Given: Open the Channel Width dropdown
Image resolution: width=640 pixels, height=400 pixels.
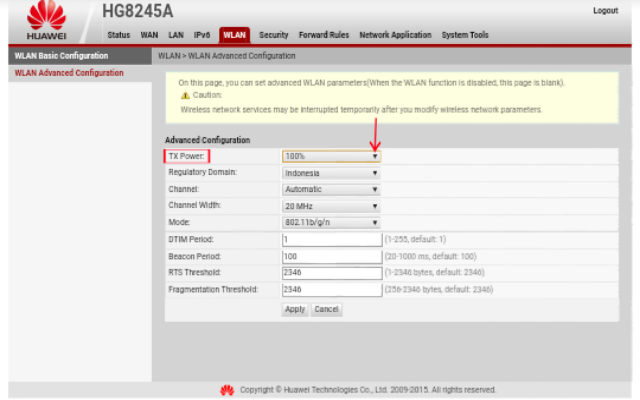Looking at the screenshot, I should [x=331, y=206].
